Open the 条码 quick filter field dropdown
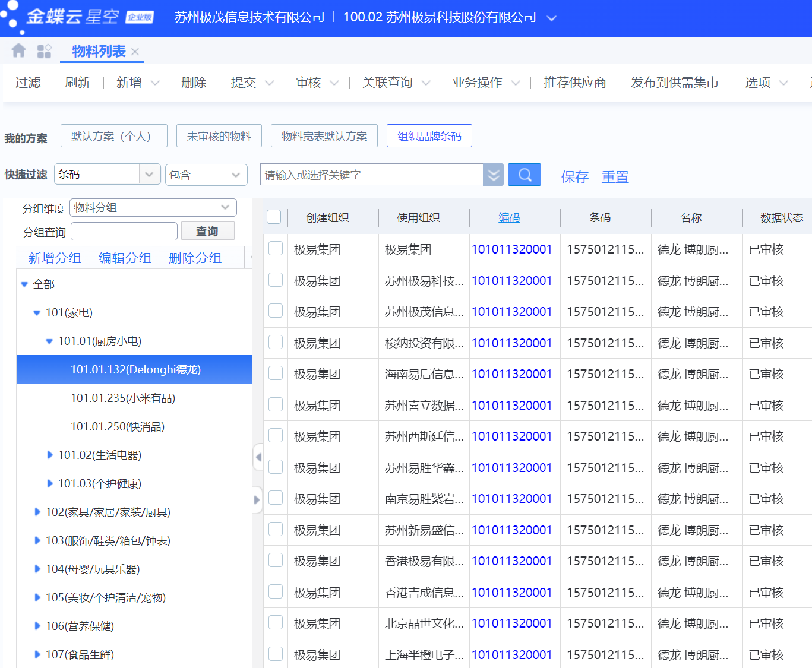 tap(149, 175)
